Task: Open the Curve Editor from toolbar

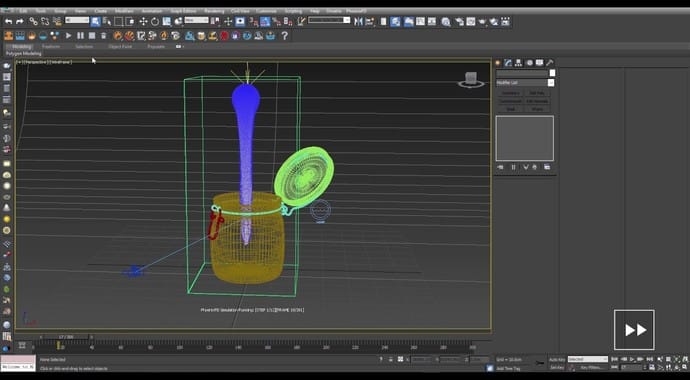Action: click(x=420, y=21)
